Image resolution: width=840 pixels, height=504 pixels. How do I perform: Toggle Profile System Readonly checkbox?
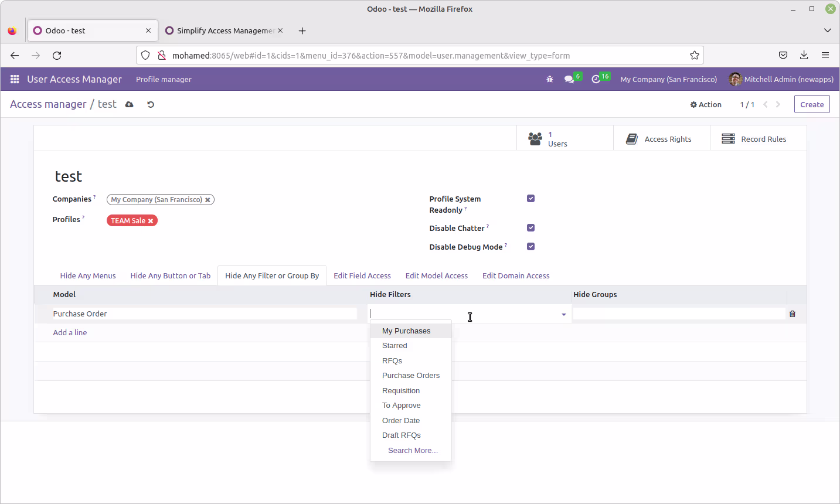coord(530,199)
